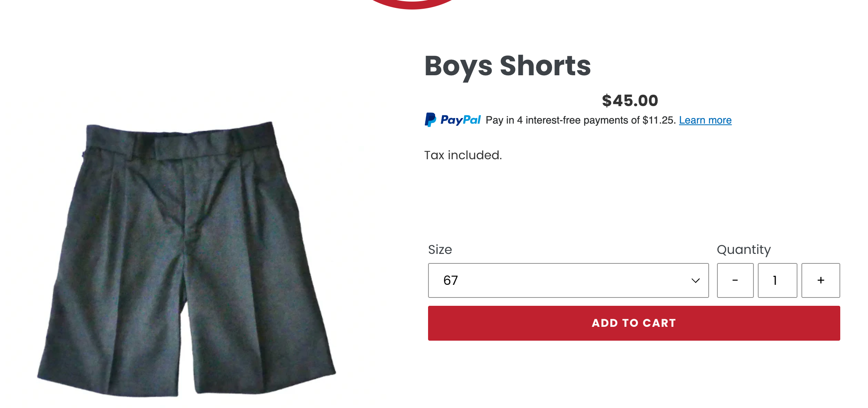Click the chevron arrow in the Size box
Screen dimensions: 868x408
[696, 280]
